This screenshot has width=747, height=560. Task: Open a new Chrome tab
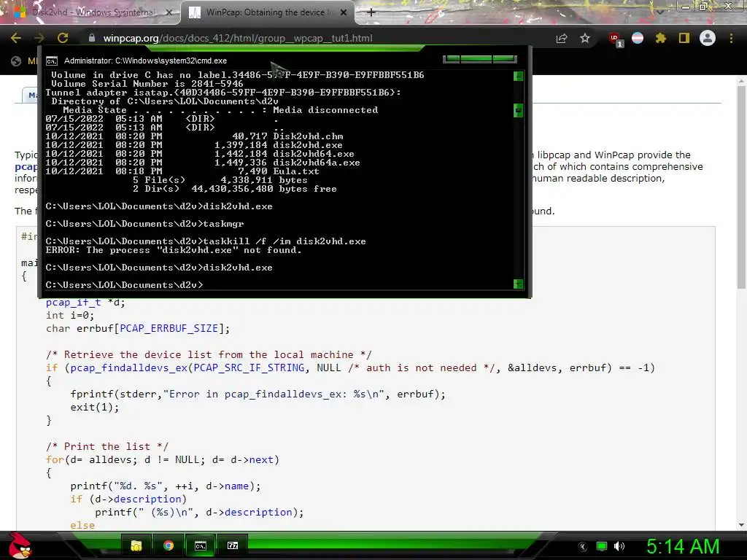click(x=371, y=12)
